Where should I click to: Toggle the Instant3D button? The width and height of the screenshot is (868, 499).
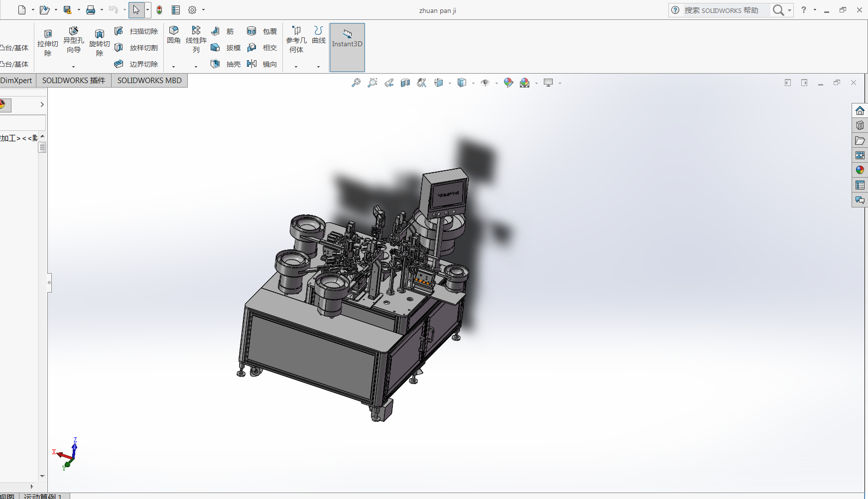(347, 47)
